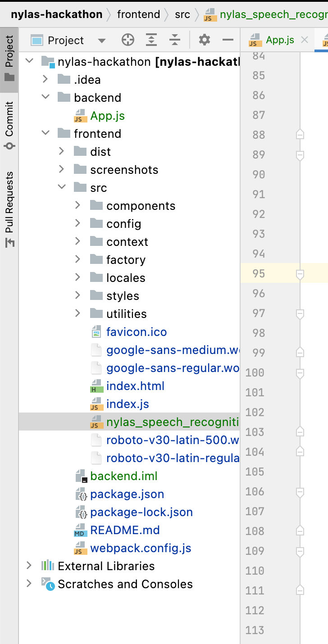The width and height of the screenshot is (328, 644).
Task: Click the Select Opened File target icon
Action: (x=128, y=40)
